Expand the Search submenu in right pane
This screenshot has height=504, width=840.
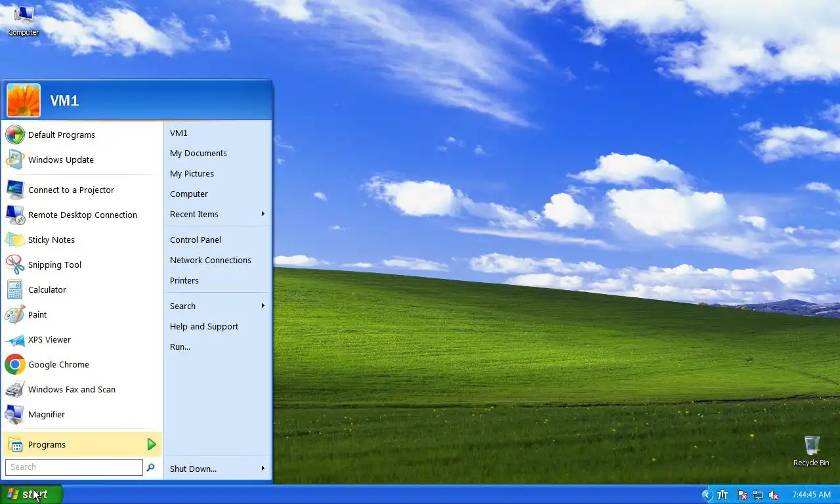pos(217,306)
